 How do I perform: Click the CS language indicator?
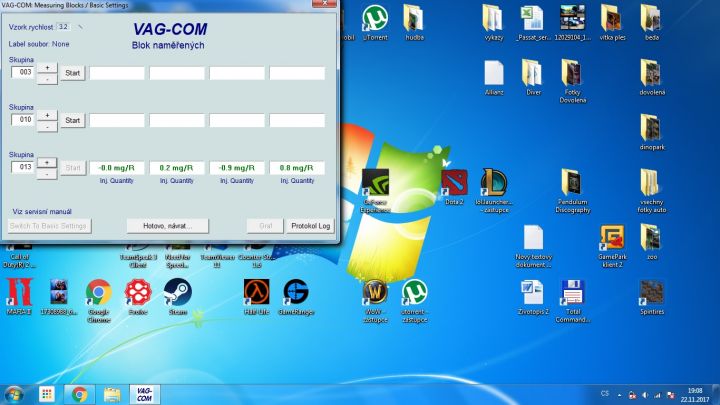click(x=605, y=394)
